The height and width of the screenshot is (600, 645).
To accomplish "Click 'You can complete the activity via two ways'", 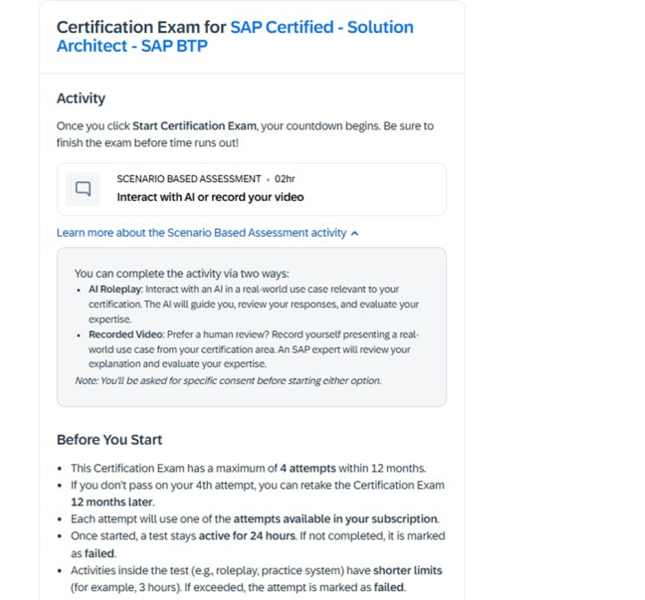I will pos(181,274).
